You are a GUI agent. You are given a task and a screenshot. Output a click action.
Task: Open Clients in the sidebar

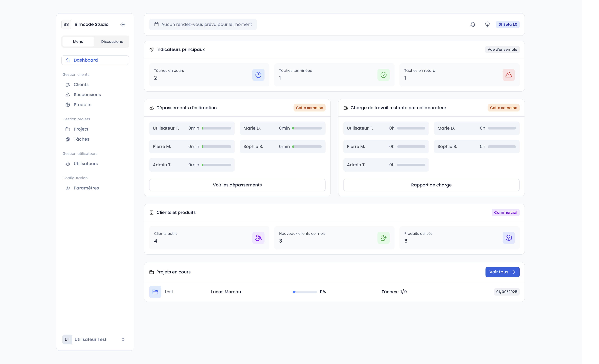[x=95, y=85]
